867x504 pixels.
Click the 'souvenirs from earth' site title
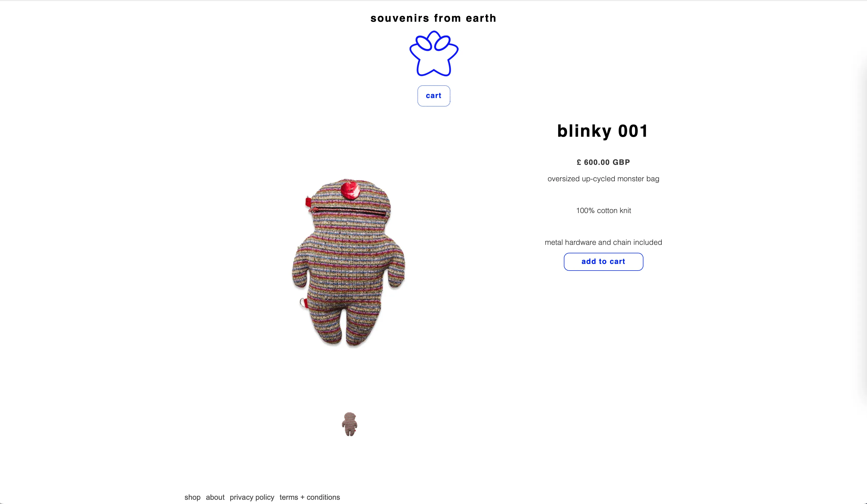[x=433, y=18]
